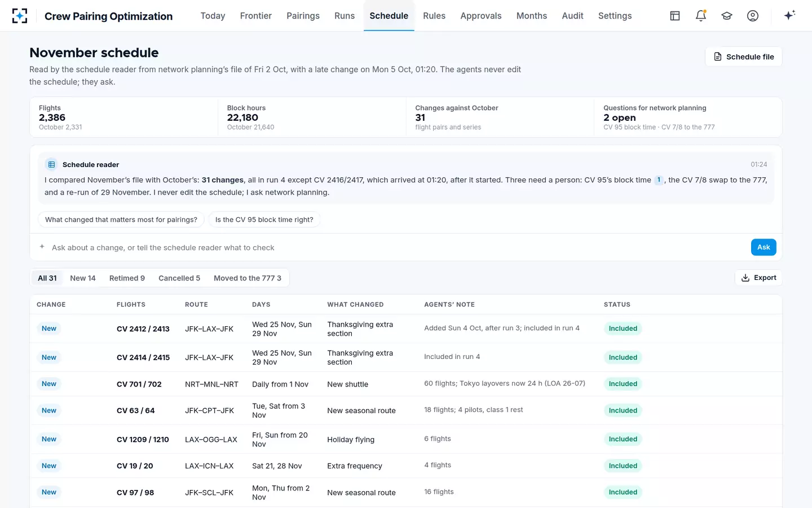Filter changes by Retimed 9
The width and height of the screenshot is (812, 508).
127,278
